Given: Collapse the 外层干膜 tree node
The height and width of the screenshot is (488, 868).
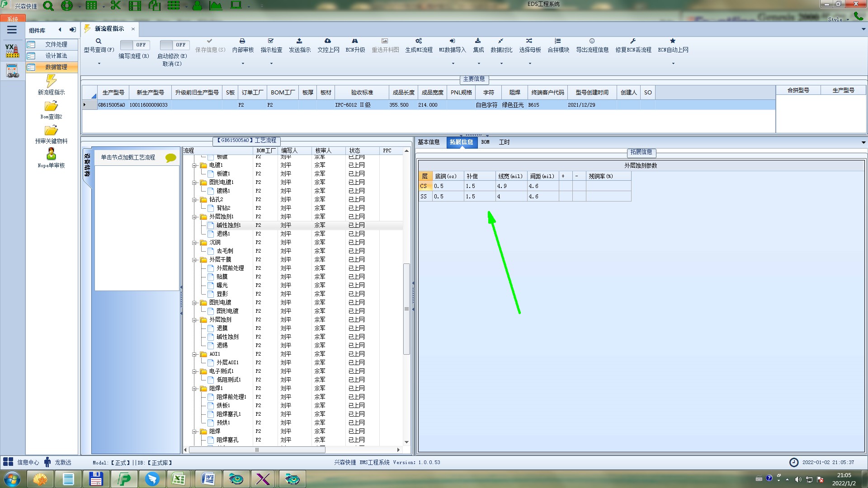Looking at the screenshot, I should [194, 260].
